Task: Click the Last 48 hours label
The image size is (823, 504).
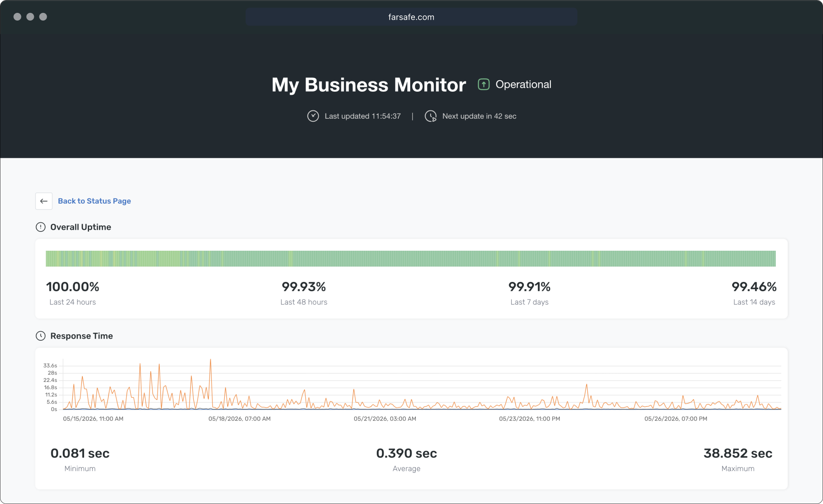Action: [x=304, y=302]
